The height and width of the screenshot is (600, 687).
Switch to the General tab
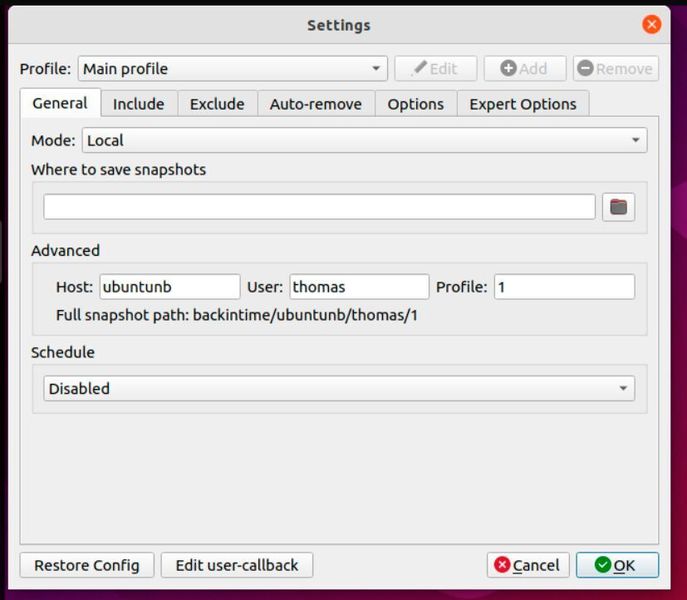60,103
